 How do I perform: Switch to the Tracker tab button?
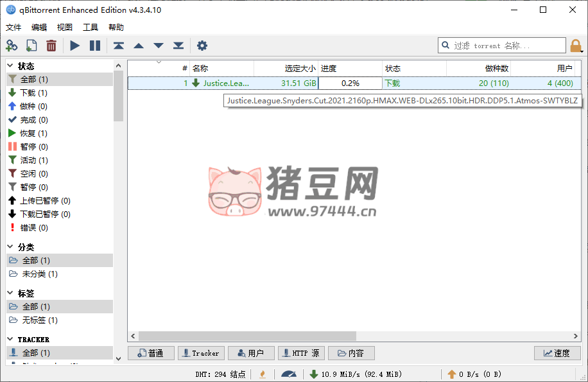200,353
